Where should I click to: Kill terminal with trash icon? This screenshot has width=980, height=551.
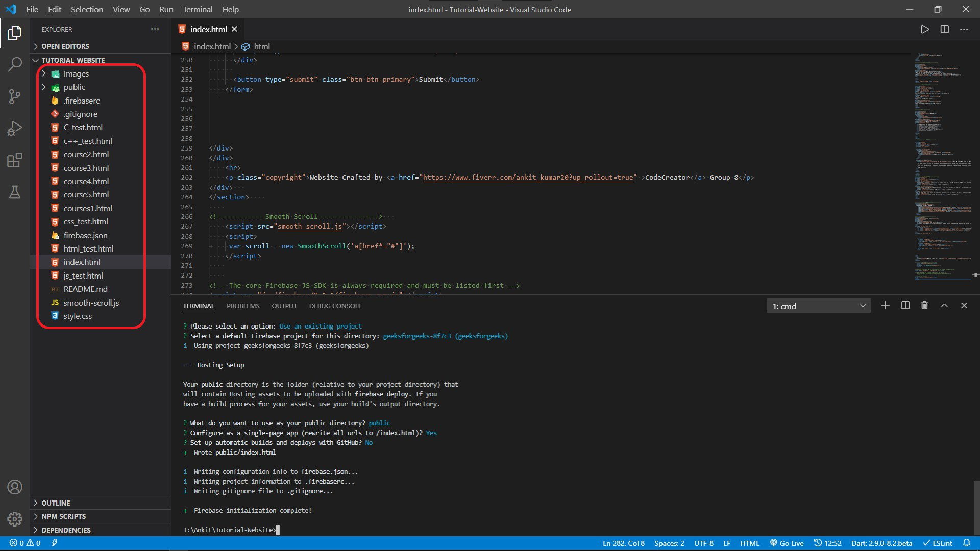pyautogui.click(x=924, y=306)
